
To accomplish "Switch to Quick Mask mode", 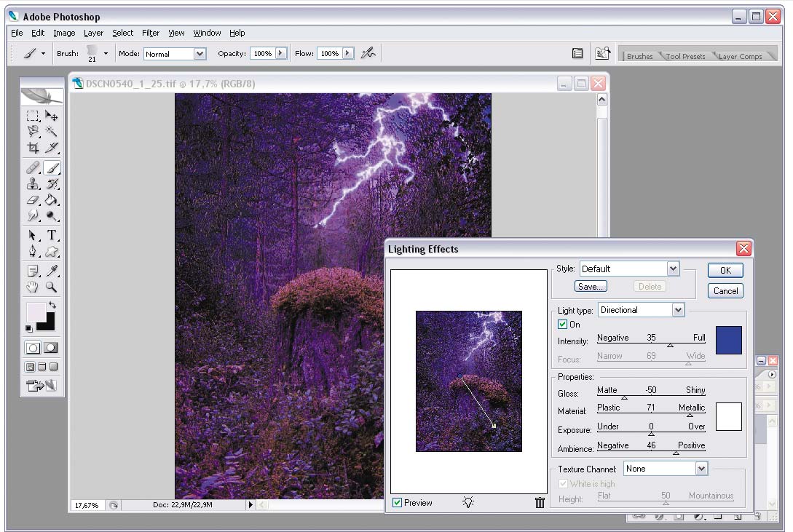I will pyautogui.click(x=51, y=348).
